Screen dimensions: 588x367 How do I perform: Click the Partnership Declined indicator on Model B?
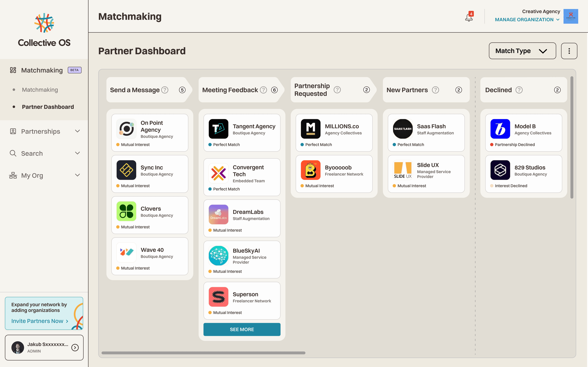pyautogui.click(x=492, y=144)
